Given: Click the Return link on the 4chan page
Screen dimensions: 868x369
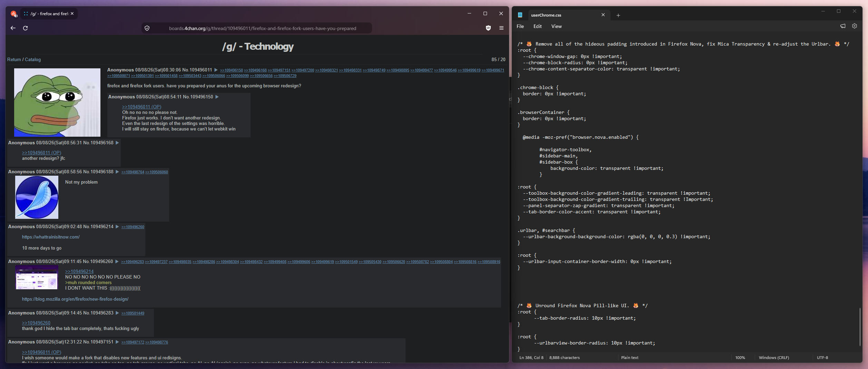Looking at the screenshot, I should coord(14,59).
